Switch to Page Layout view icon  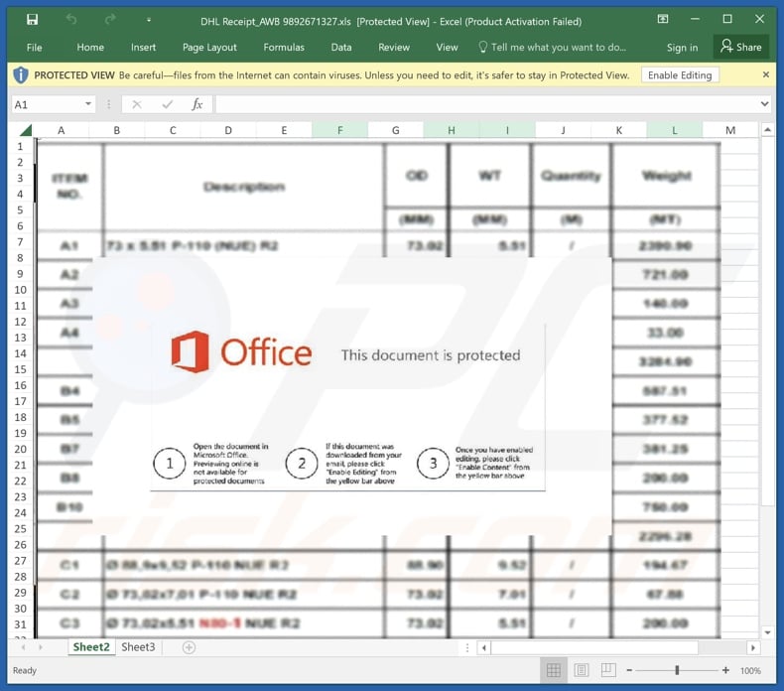click(581, 670)
